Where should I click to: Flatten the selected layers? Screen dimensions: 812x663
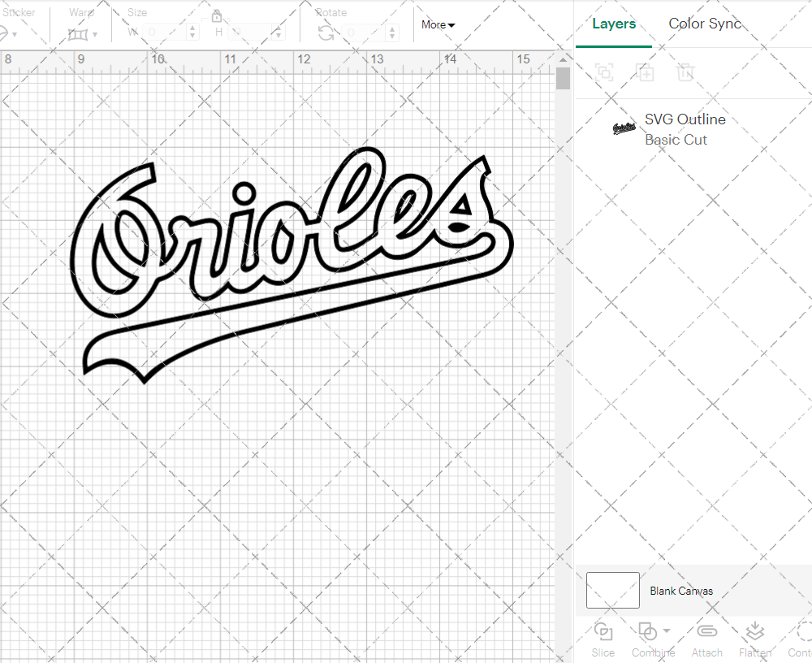pos(755,639)
